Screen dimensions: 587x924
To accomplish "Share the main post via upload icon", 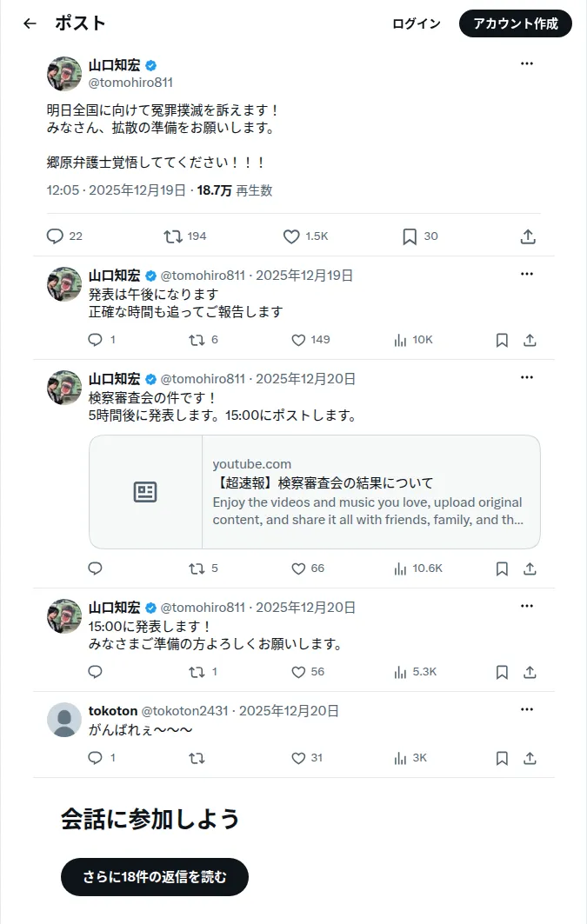I will tap(528, 236).
